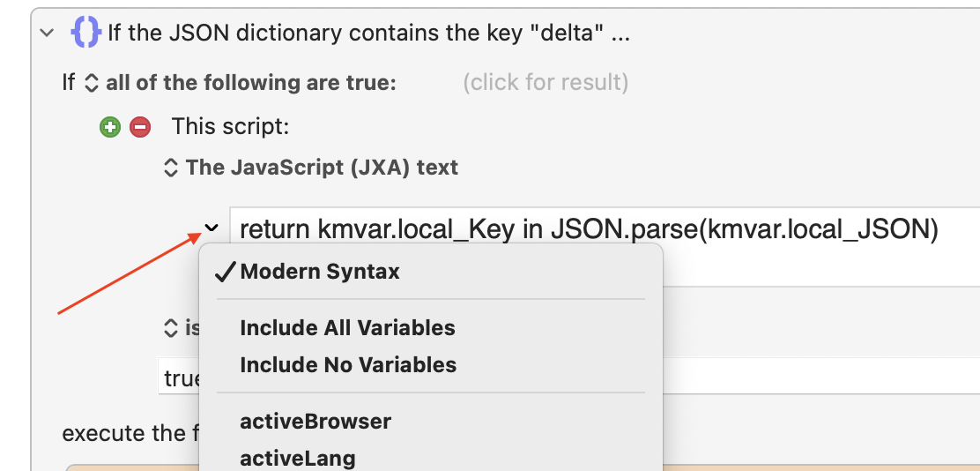
Task: Select the action title mentioning "delta" key
Action: tap(368, 34)
